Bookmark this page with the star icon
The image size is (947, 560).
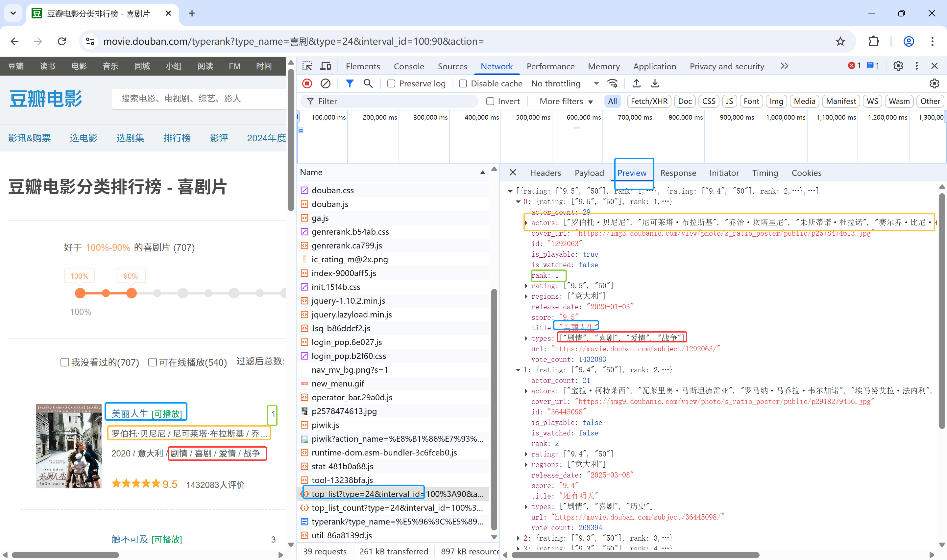pyautogui.click(x=840, y=41)
